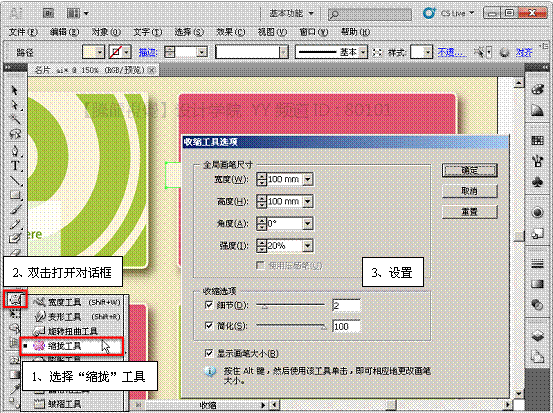Click the 简化 value input field

pyautogui.click(x=346, y=326)
